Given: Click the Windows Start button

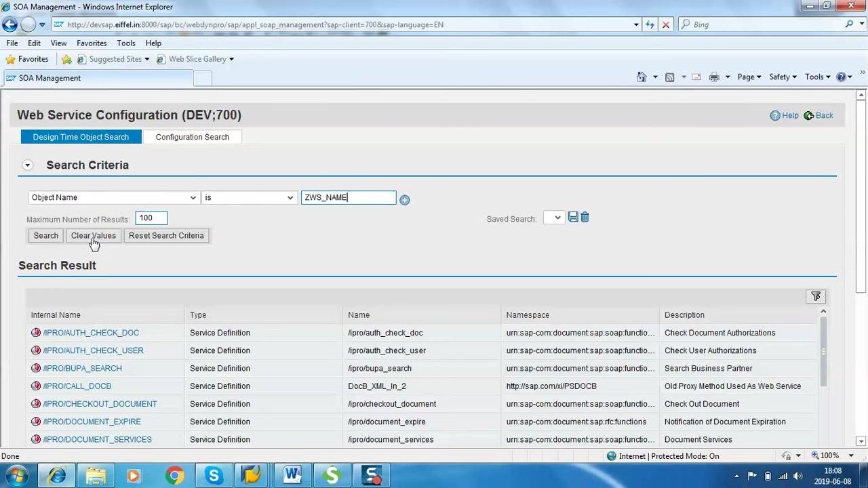Looking at the screenshot, I should click(17, 476).
